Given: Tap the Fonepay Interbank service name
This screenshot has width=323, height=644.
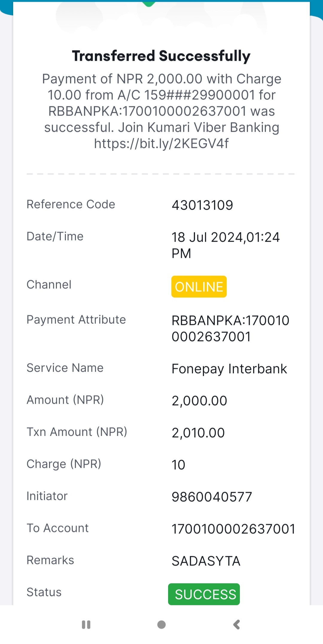Looking at the screenshot, I should point(229,369).
